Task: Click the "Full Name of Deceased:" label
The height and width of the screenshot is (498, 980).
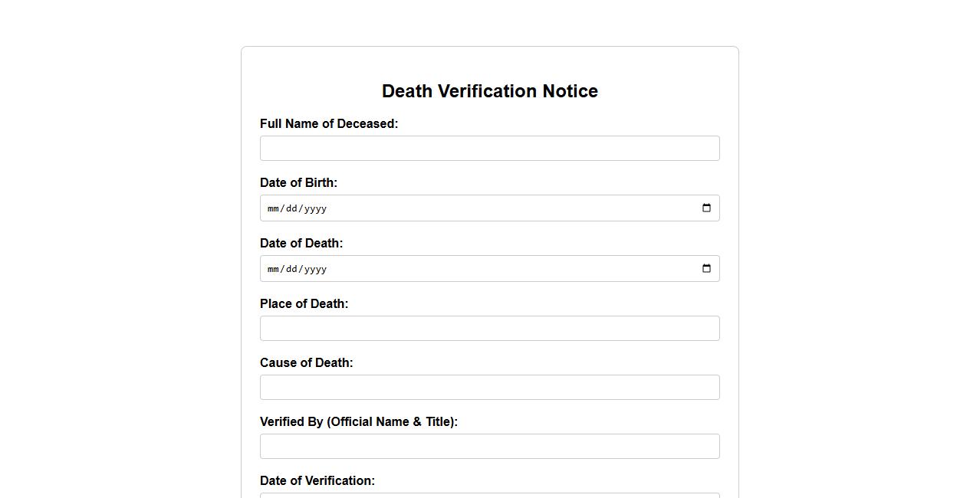Action: (x=329, y=124)
